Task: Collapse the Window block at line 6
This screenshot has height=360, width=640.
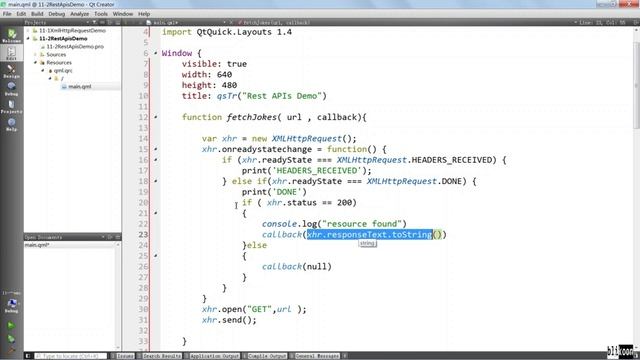Action: pyautogui.click(x=156, y=53)
